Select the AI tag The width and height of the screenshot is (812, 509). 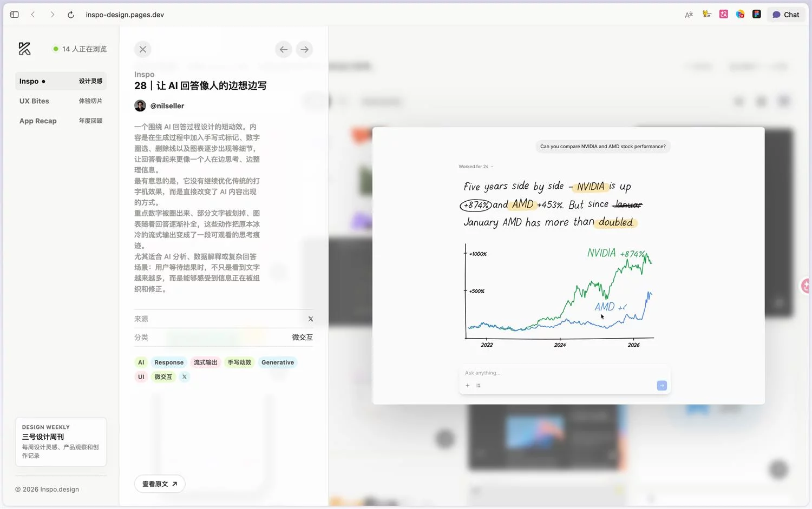coord(141,362)
